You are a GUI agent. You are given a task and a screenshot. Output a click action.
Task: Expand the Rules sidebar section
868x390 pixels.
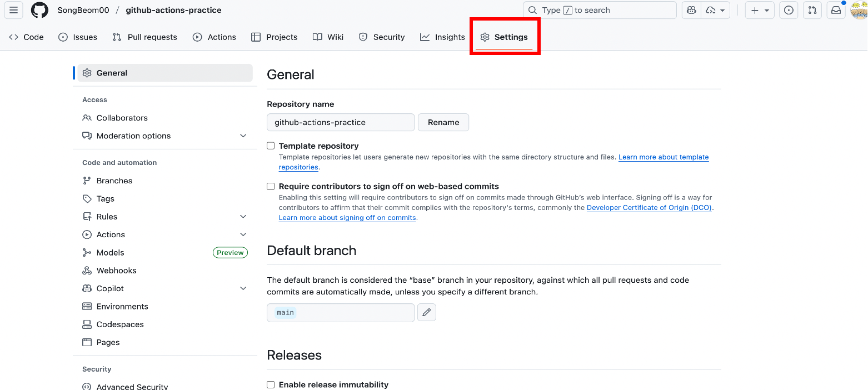coord(165,217)
